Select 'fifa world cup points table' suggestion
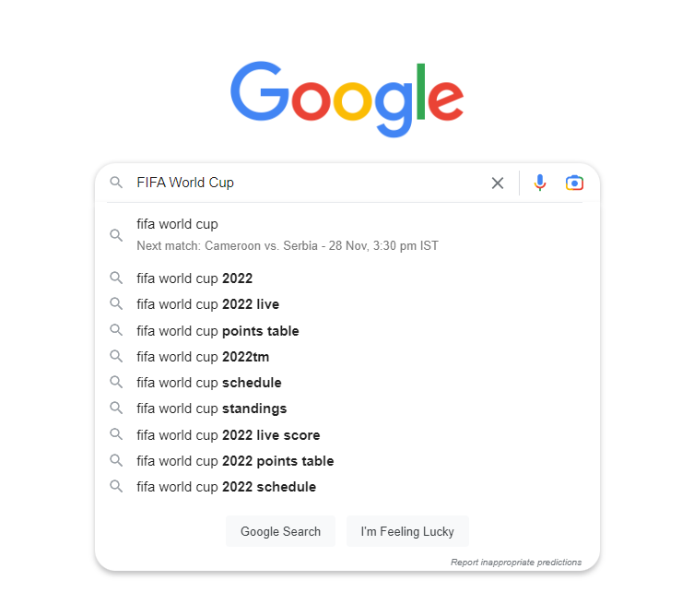This screenshot has width=682, height=616. pyautogui.click(x=218, y=331)
